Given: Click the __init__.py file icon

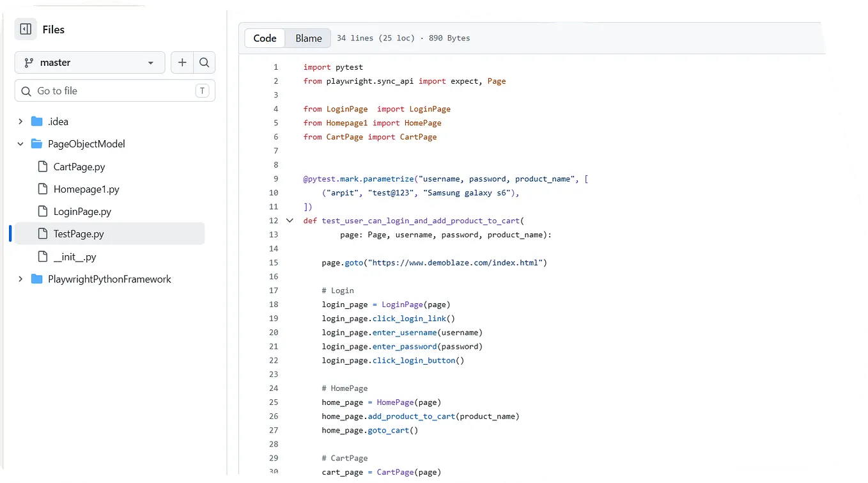Looking at the screenshot, I should [43, 257].
